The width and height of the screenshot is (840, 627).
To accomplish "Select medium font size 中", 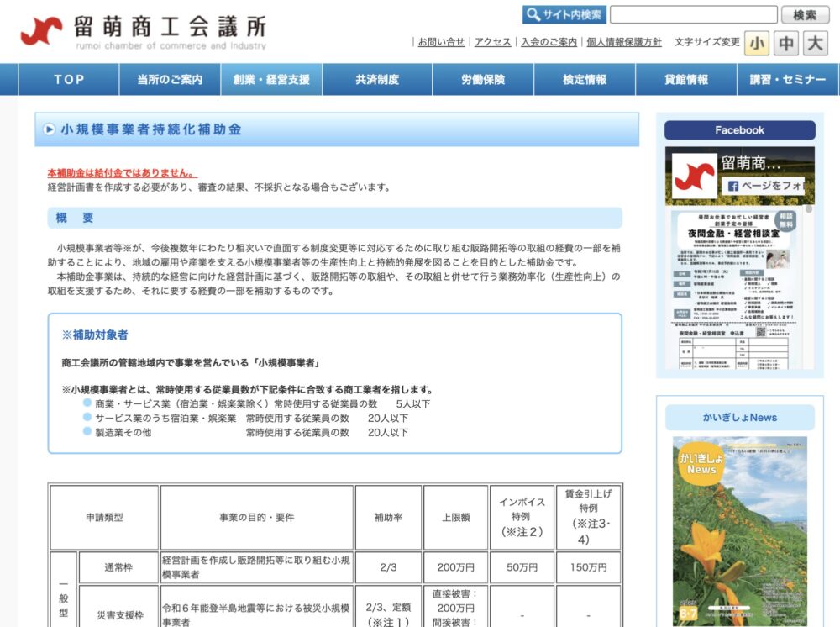I will 786,43.
